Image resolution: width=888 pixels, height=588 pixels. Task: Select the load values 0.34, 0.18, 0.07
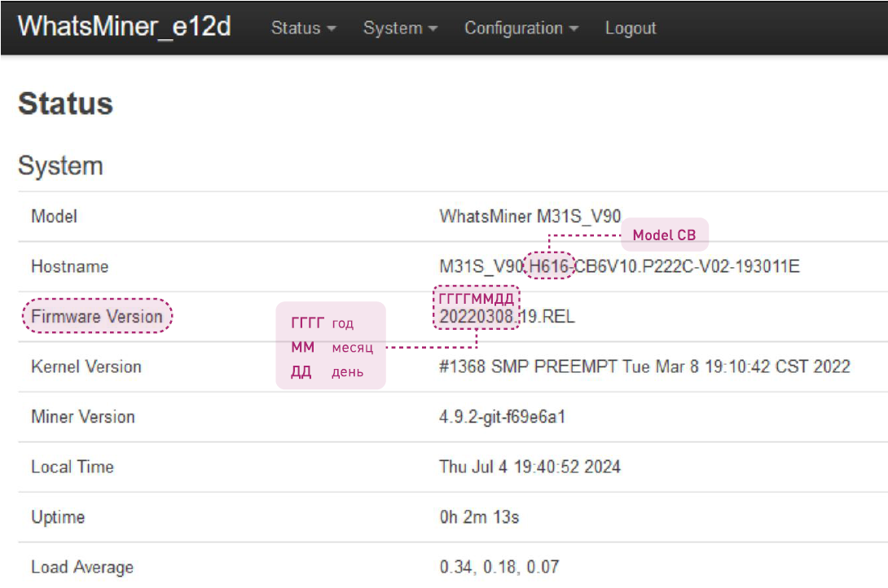click(499, 567)
